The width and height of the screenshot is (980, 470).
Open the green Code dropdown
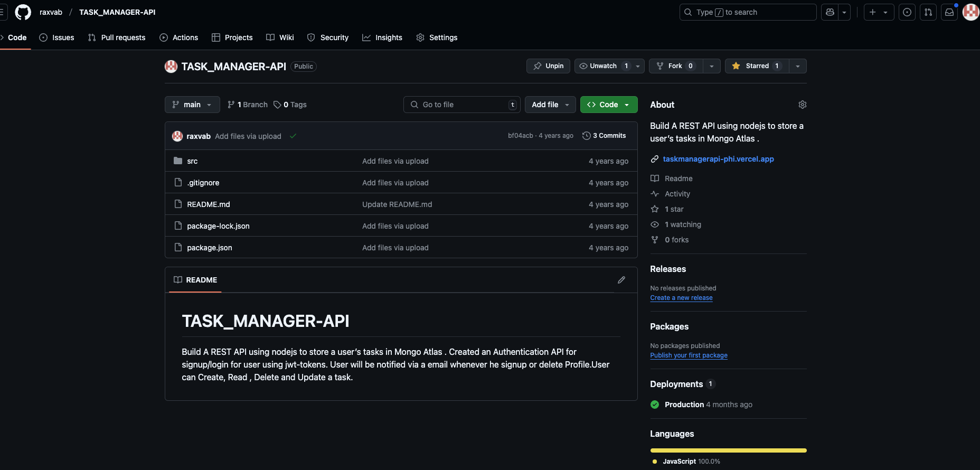coord(609,105)
